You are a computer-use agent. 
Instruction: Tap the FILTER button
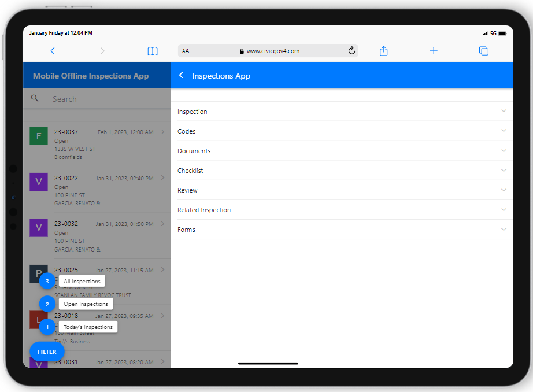tap(46, 352)
